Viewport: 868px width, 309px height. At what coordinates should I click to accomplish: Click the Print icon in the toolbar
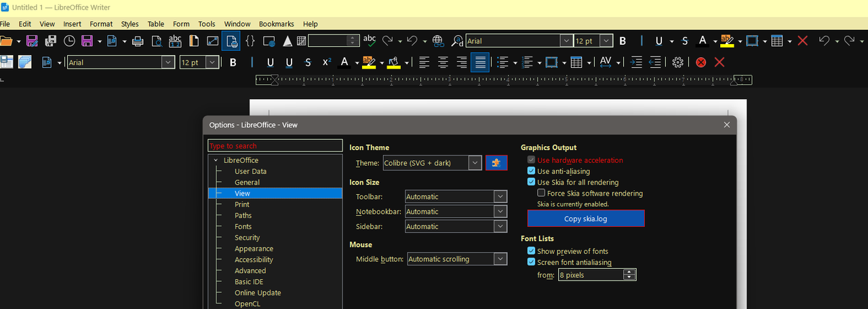138,41
